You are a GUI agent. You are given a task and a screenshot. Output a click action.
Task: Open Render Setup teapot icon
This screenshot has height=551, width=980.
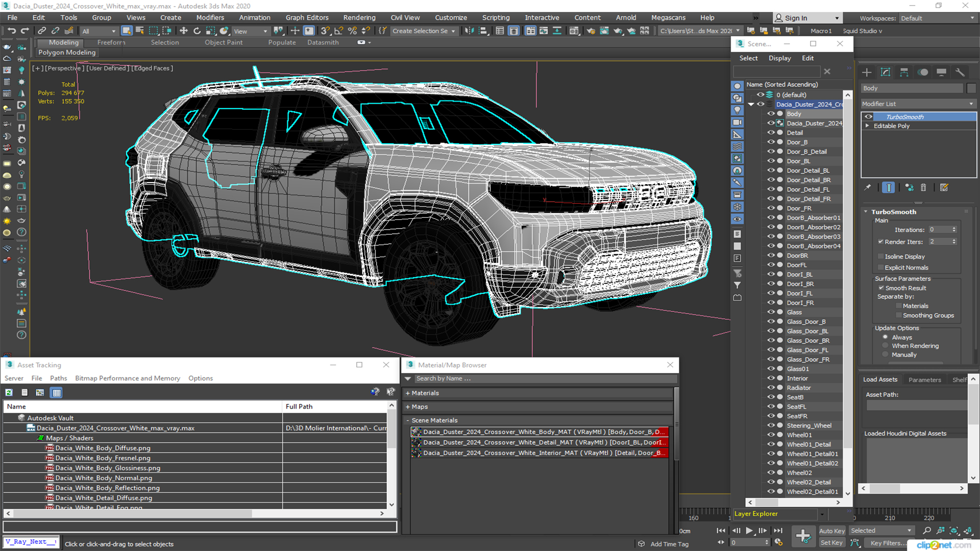click(x=591, y=31)
